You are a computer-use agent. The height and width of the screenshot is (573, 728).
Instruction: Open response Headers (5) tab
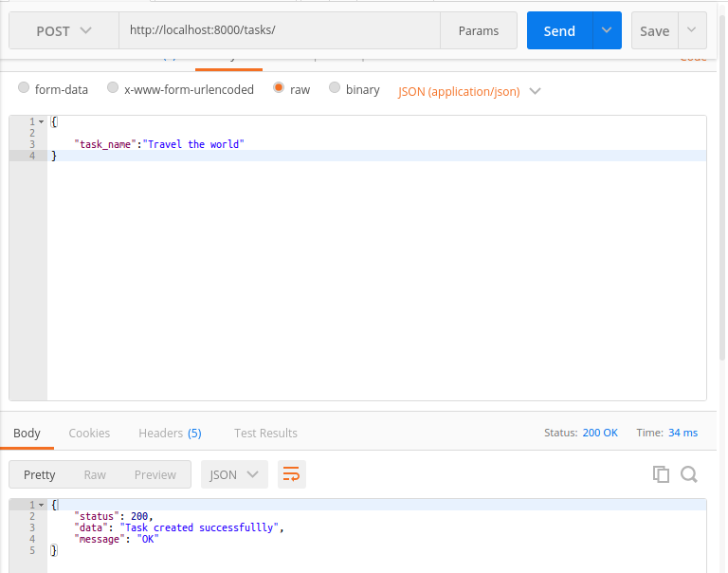click(x=170, y=434)
